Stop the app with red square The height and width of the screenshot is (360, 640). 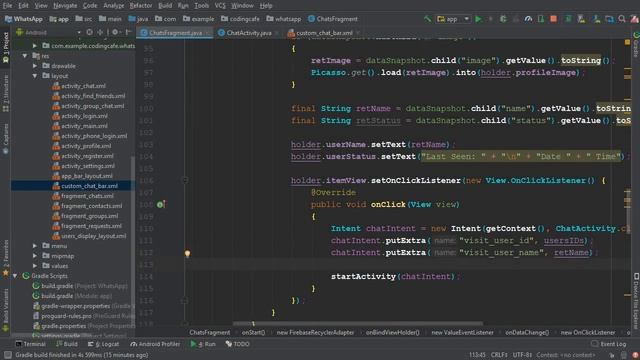pos(553,19)
